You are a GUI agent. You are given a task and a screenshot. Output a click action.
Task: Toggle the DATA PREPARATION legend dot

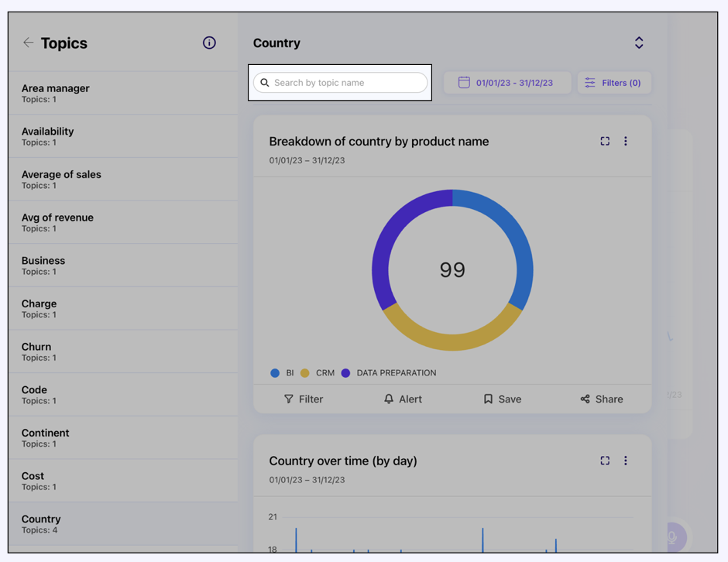point(346,373)
